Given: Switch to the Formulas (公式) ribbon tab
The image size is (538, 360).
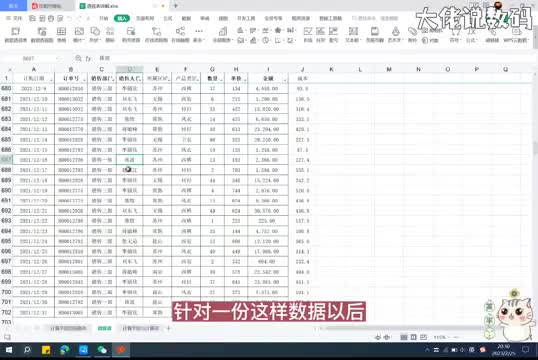Looking at the screenshot, I should 168,18.
